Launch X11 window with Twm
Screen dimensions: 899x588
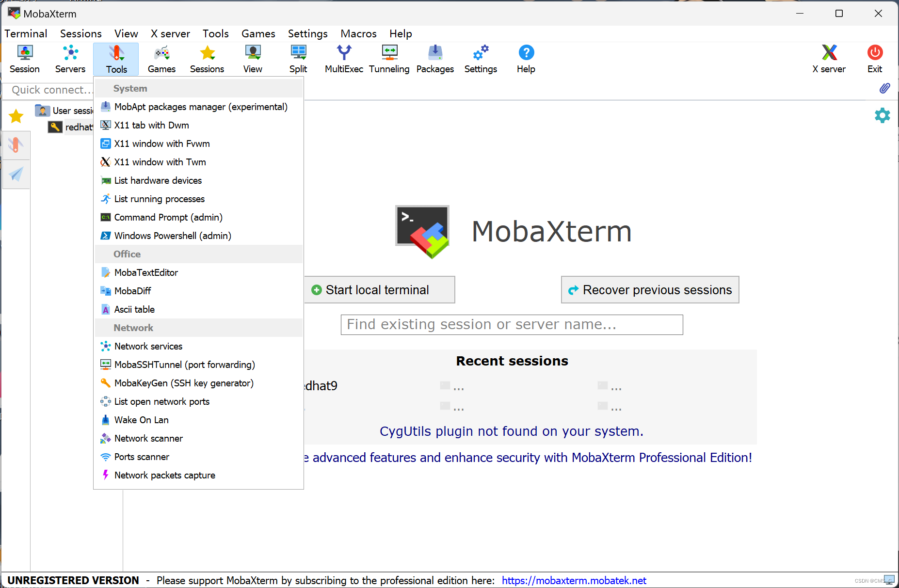(x=199, y=162)
